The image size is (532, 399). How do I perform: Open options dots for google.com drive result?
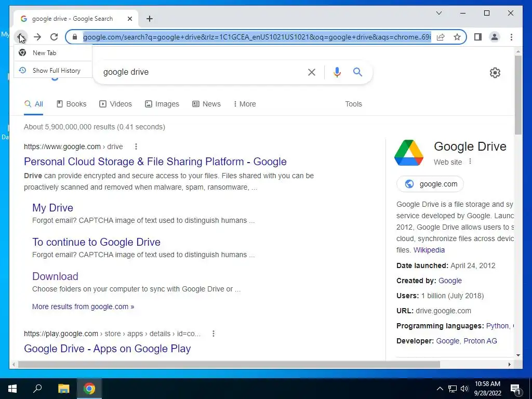pos(136,147)
